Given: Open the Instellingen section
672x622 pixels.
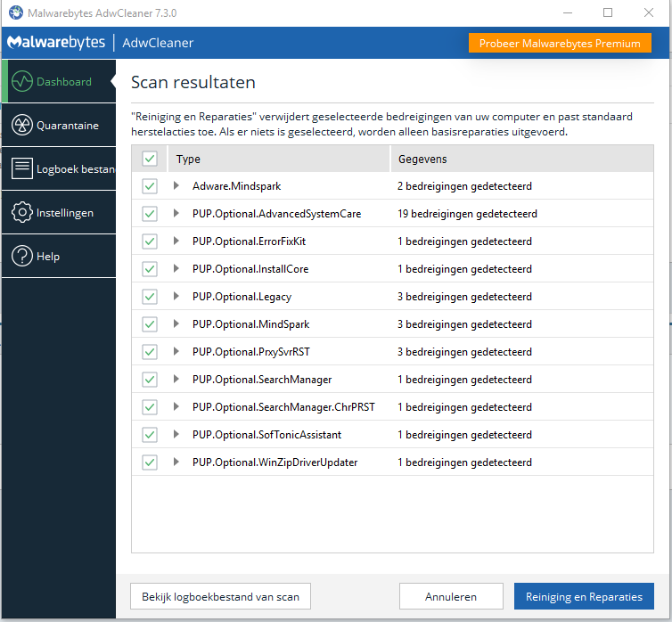Looking at the screenshot, I should click(x=64, y=213).
